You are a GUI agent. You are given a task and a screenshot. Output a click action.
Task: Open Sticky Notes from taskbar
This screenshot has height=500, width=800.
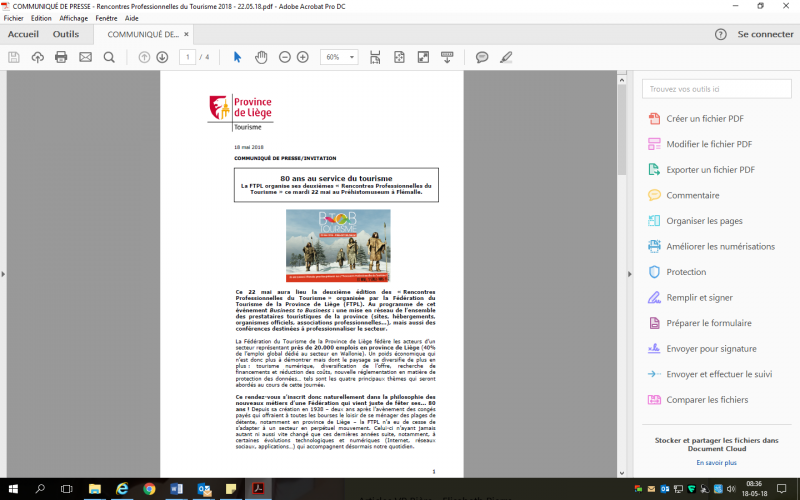click(231, 489)
